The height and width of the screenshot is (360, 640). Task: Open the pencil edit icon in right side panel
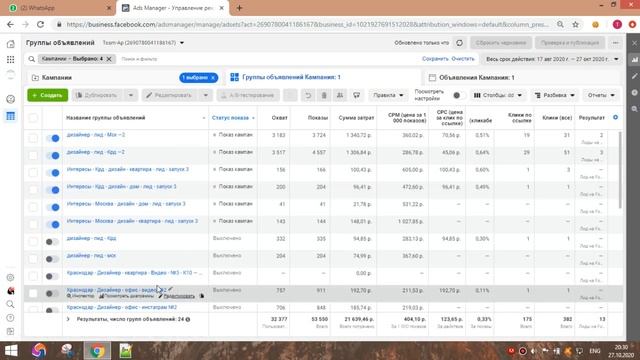(634, 76)
